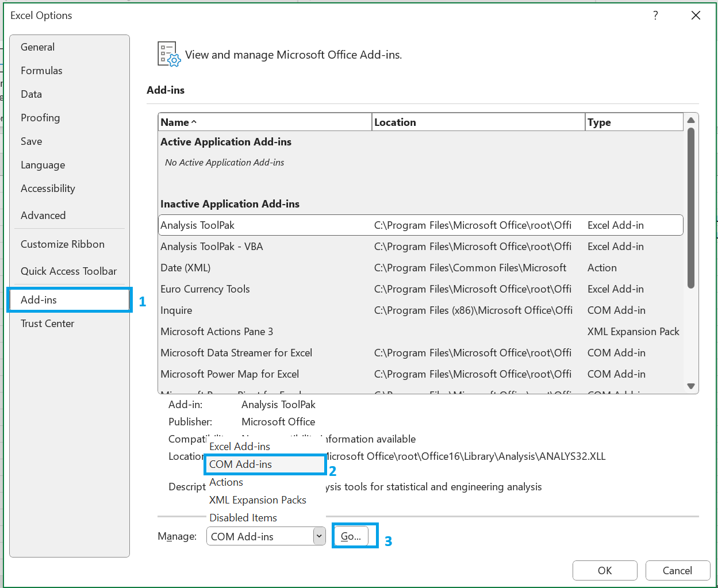The height and width of the screenshot is (588, 718).
Task: Click the Inquire location path cell
Action: click(473, 310)
